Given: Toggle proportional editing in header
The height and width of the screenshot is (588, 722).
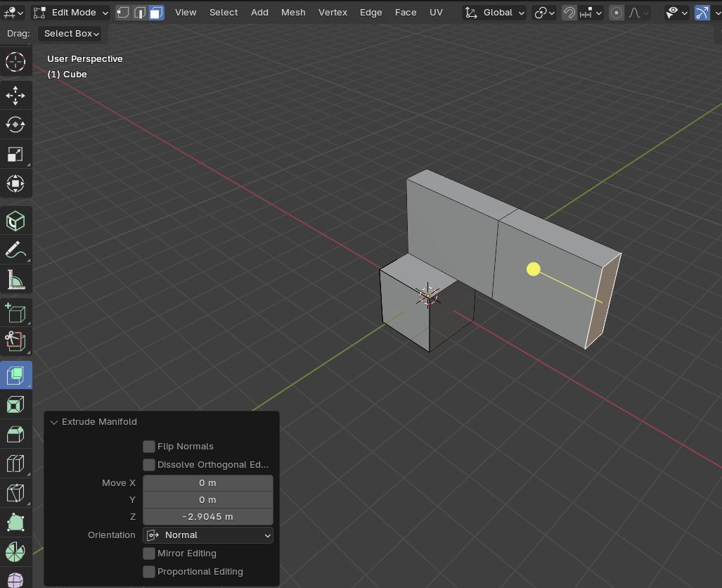Looking at the screenshot, I should point(616,13).
